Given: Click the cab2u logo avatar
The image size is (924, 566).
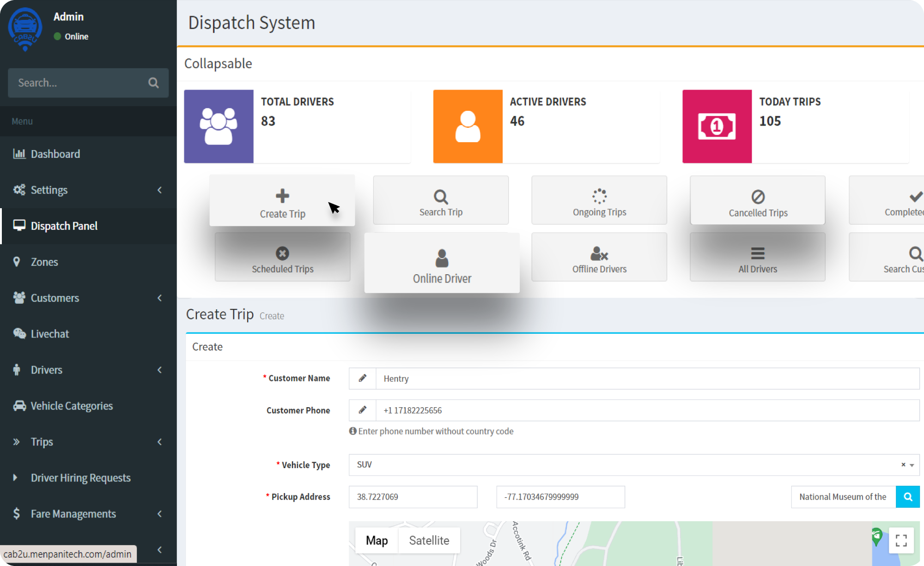Looking at the screenshot, I should [25, 29].
